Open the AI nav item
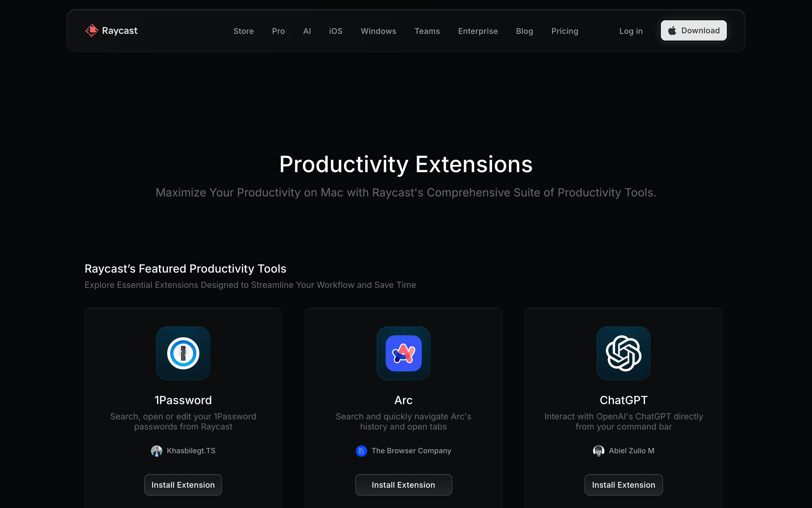812x508 pixels. 307,31
